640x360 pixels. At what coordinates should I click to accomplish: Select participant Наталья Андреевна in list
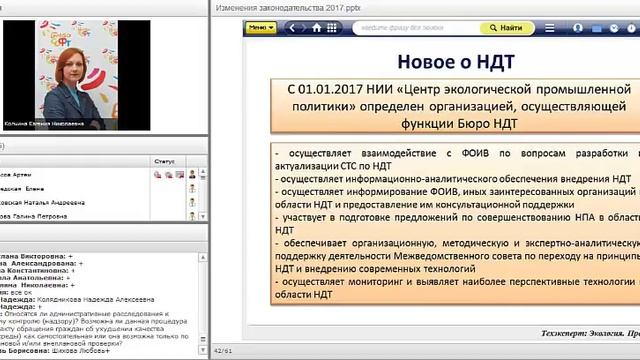click(x=42, y=202)
